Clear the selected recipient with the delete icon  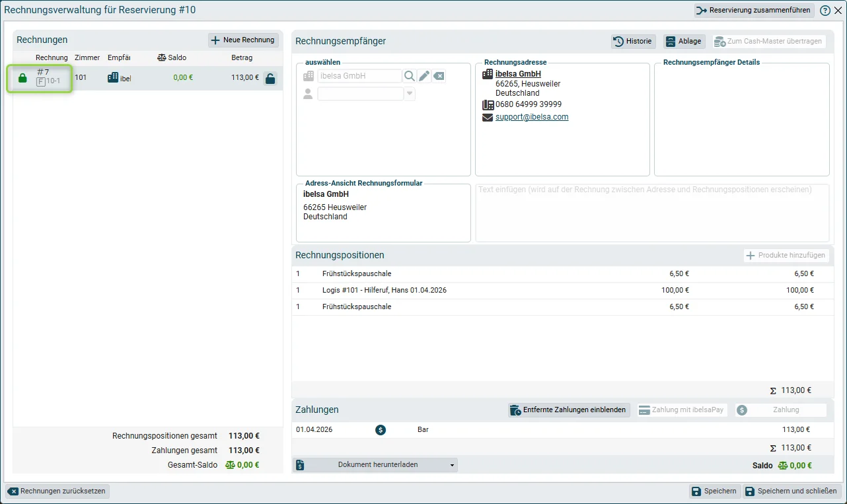pos(439,76)
